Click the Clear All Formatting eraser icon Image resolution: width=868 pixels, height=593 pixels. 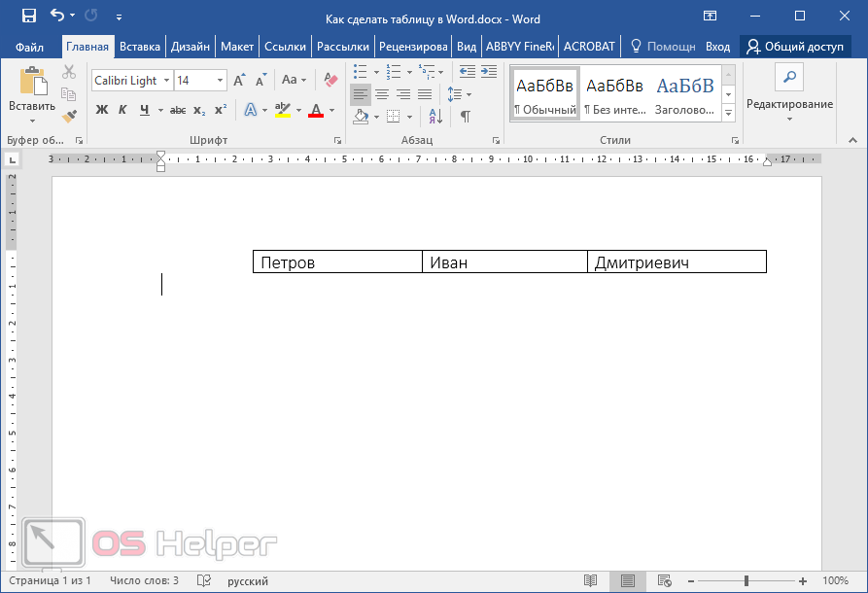point(330,80)
